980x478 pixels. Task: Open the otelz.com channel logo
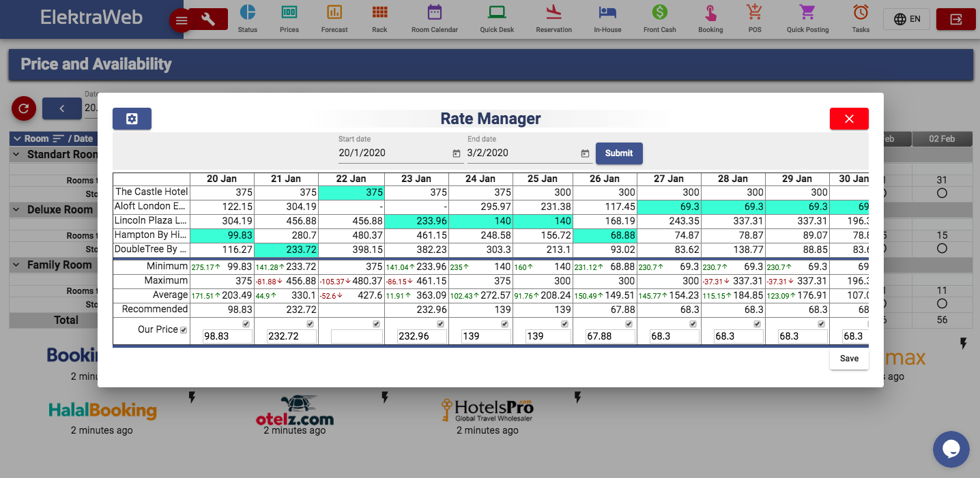295,410
